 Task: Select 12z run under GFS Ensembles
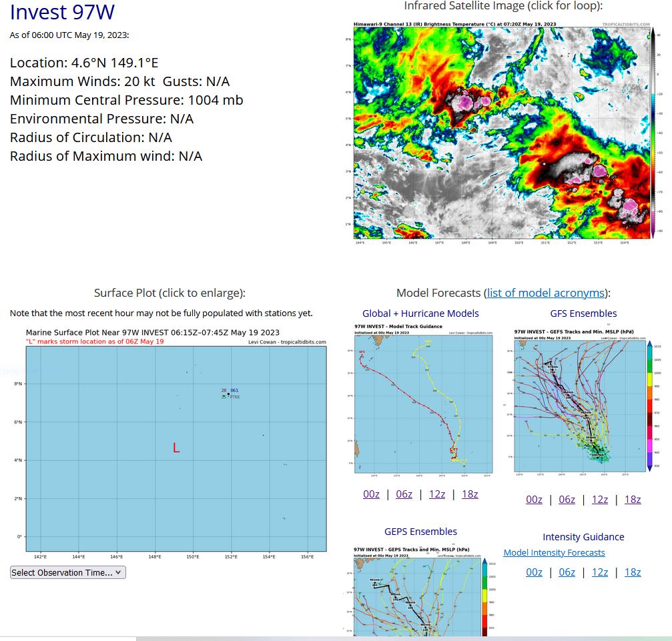599,500
